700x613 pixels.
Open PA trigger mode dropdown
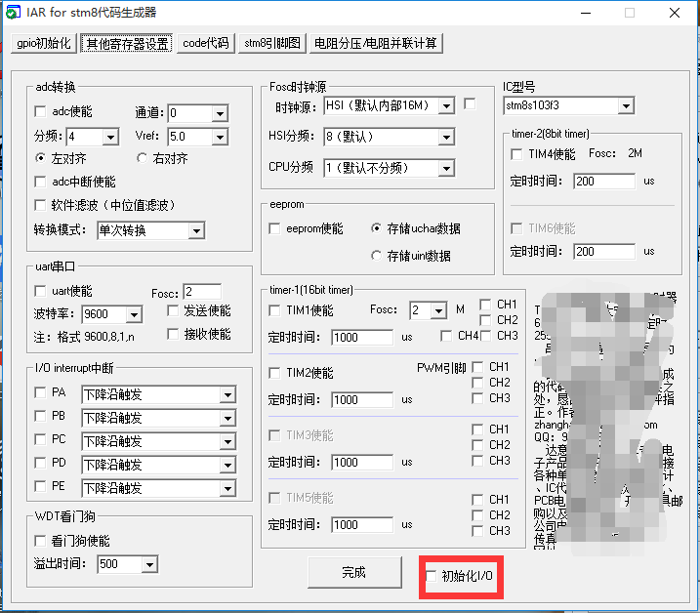coord(227,394)
